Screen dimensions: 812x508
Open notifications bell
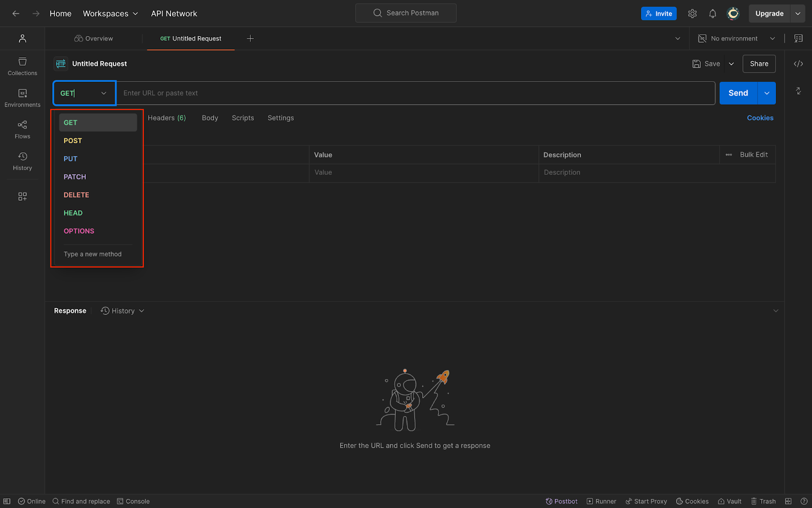713,14
